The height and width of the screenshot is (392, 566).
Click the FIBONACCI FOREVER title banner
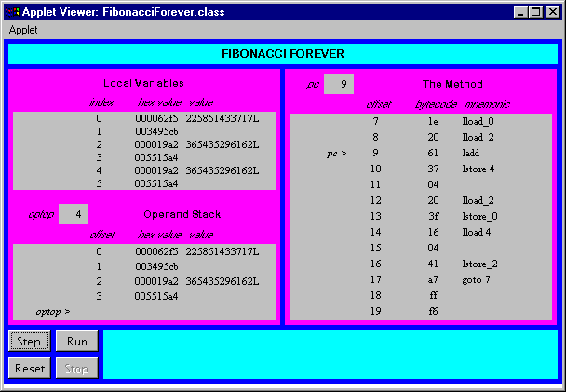click(x=282, y=54)
